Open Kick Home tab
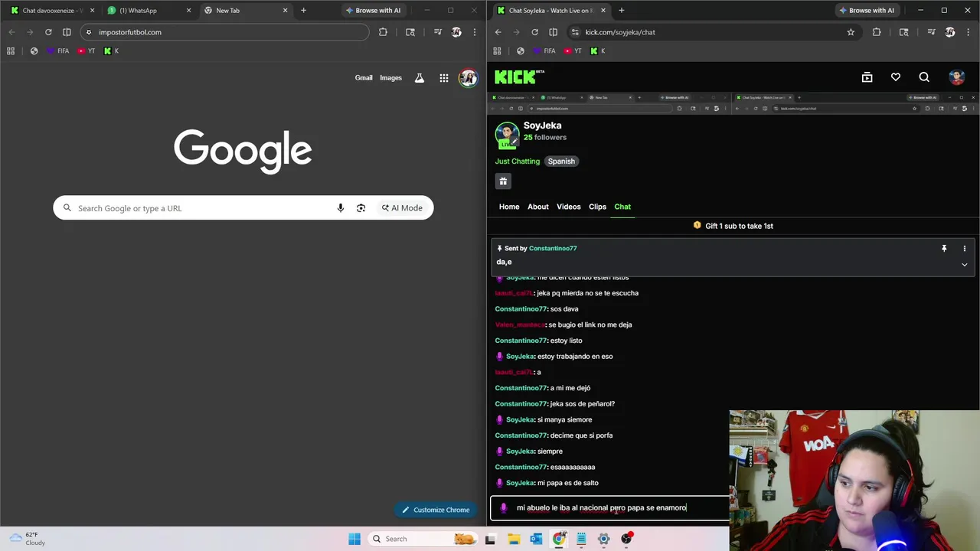This screenshot has width=980, height=551. click(509, 207)
